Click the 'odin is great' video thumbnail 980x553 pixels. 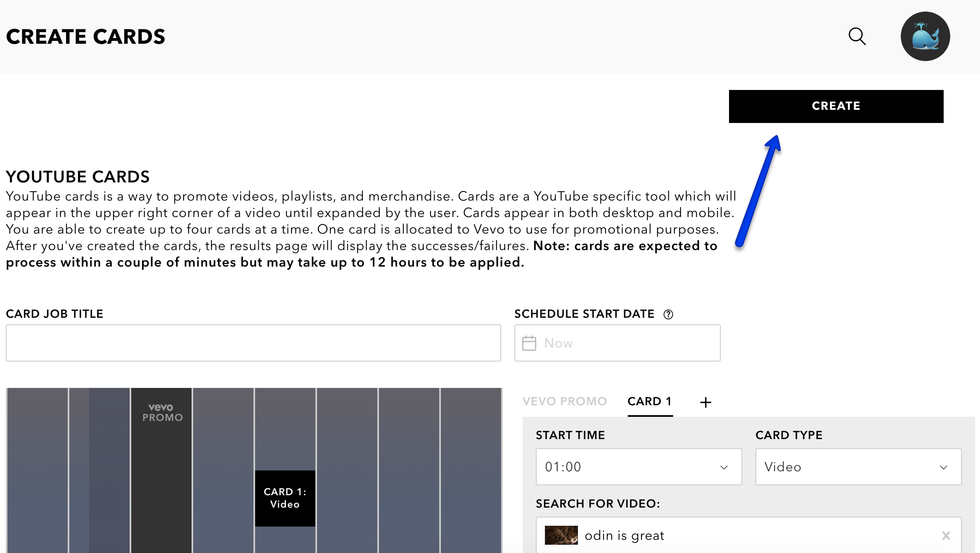[x=561, y=535]
